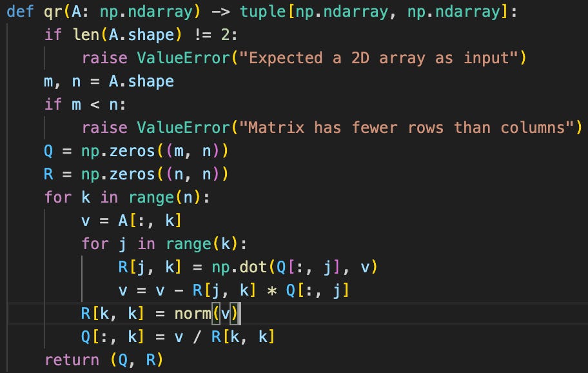The width and height of the screenshot is (588, 373).
Task: Click the function name qr
Action: pyautogui.click(x=53, y=12)
